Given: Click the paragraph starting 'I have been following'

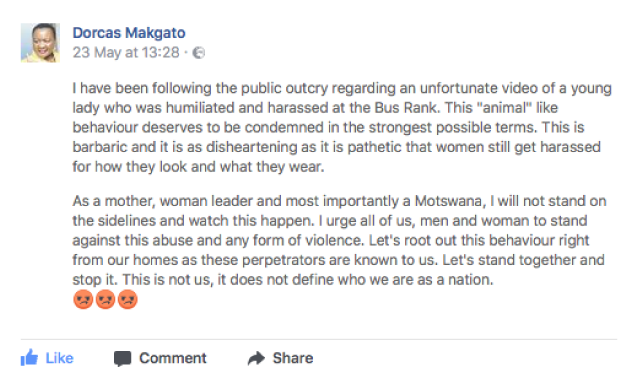Looking at the screenshot, I should click(x=342, y=127).
